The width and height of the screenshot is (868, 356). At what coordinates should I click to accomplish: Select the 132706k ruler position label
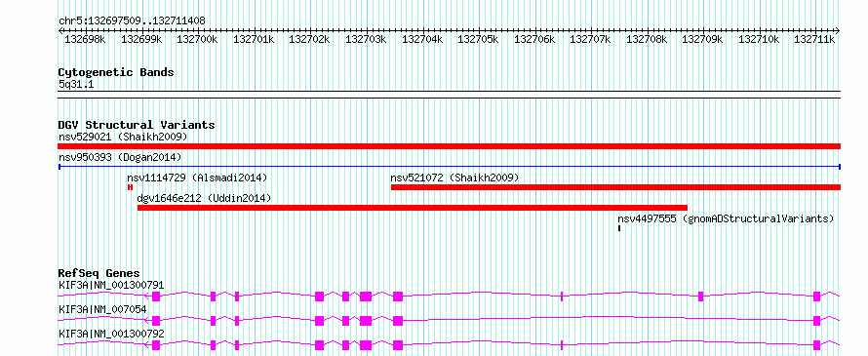pos(534,39)
